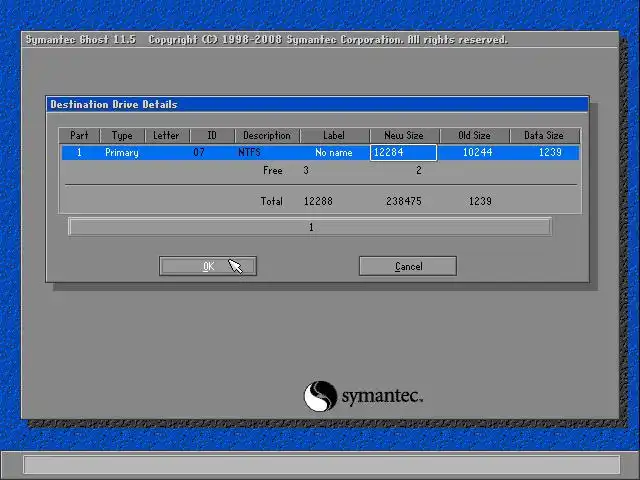640x480 pixels.
Task: Click the Data Size value 1239 in row
Action: coord(550,153)
